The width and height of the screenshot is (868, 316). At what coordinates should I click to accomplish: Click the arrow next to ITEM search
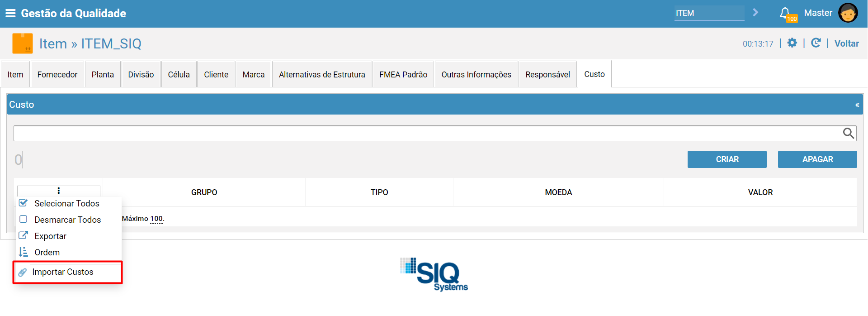coord(755,13)
